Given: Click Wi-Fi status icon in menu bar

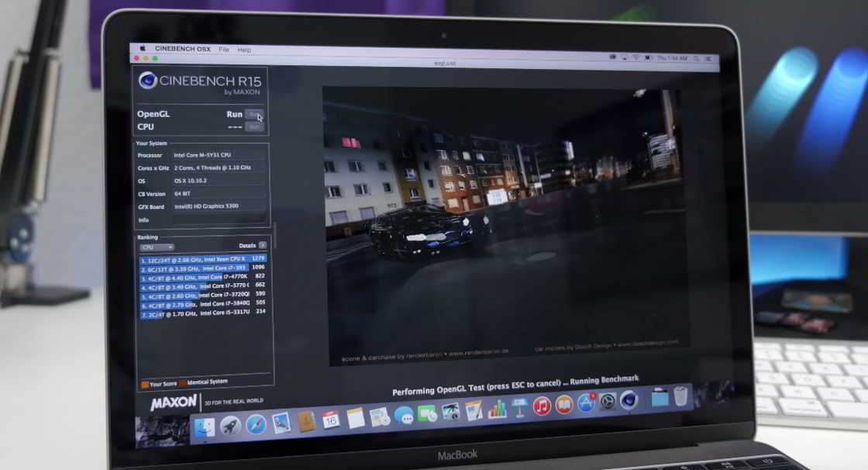Looking at the screenshot, I should (635, 57).
